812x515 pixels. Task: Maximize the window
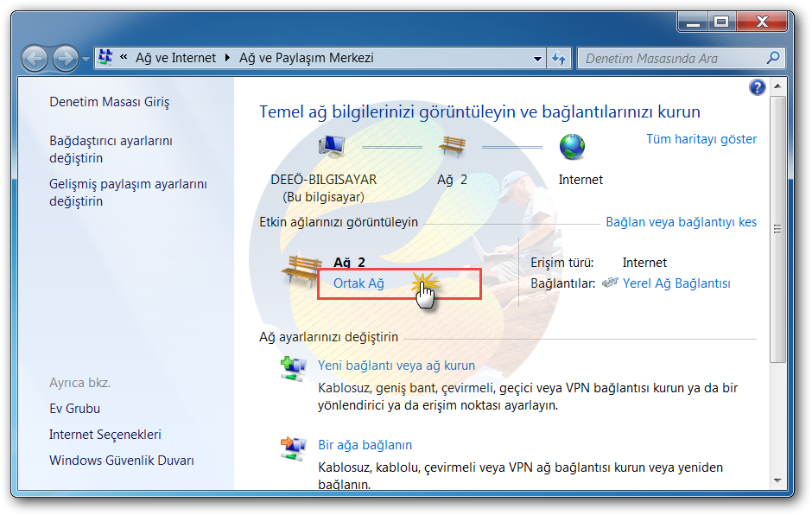721,22
